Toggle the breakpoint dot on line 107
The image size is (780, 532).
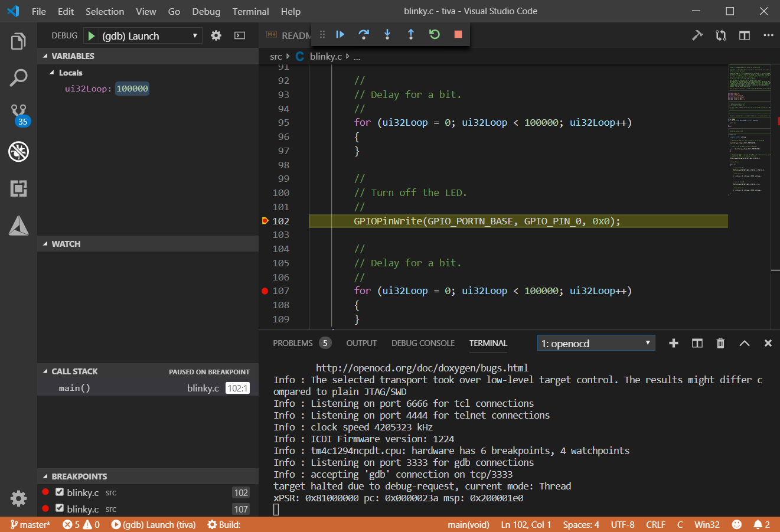point(265,291)
